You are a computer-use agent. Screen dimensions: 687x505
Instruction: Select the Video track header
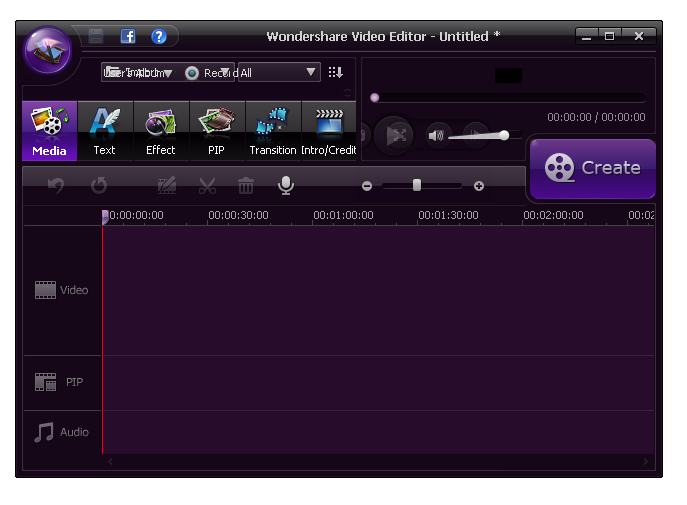click(62, 290)
